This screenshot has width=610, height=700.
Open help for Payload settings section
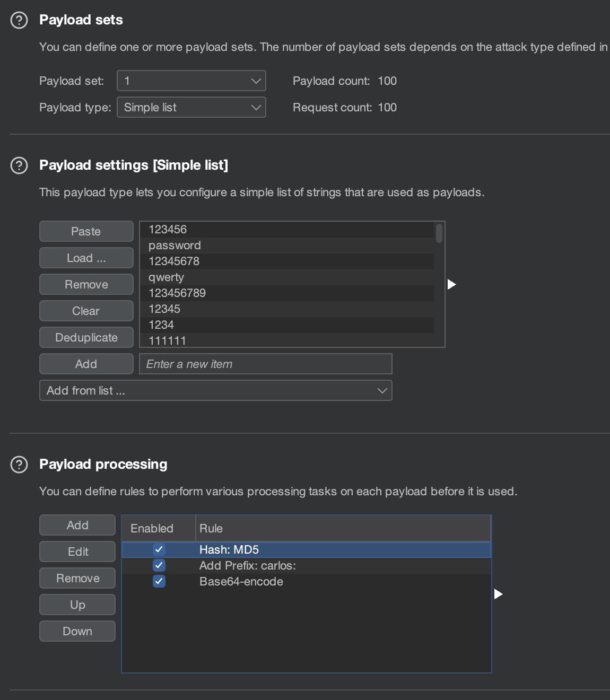[19, 165]
